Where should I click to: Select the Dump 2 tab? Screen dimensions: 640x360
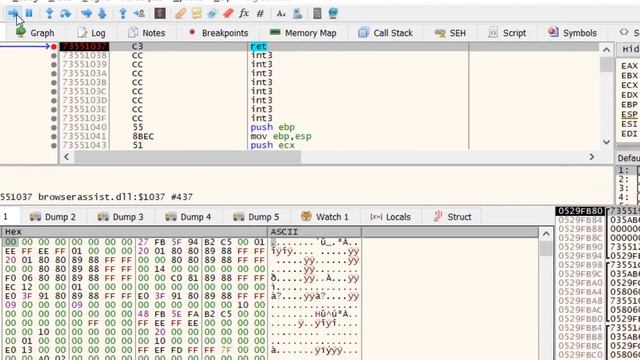(x=53, y=217)
